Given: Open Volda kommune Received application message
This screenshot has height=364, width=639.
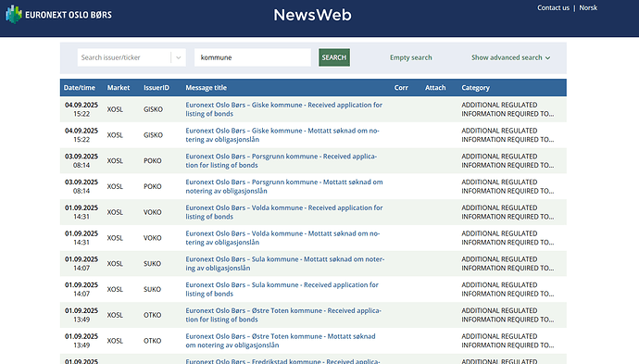Looking at the screenshot, I should pyautogui.click(x=284, y=212).
